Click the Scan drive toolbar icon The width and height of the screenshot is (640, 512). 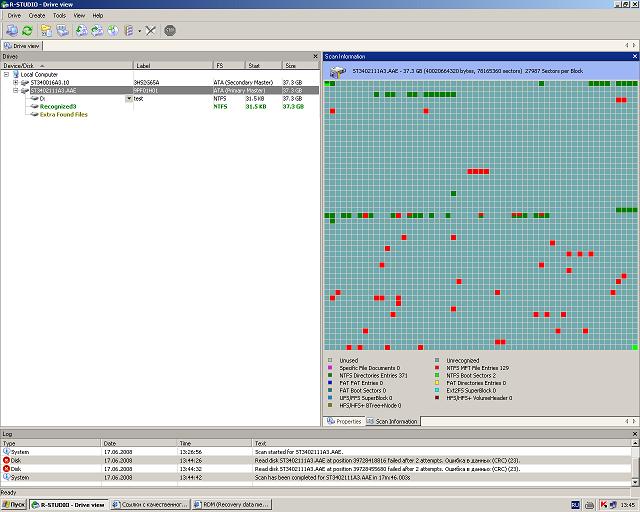point(62,30)
